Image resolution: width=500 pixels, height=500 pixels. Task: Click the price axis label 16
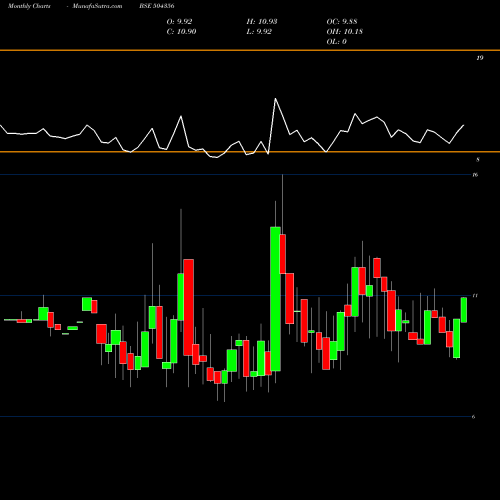[x=475, y=175]
